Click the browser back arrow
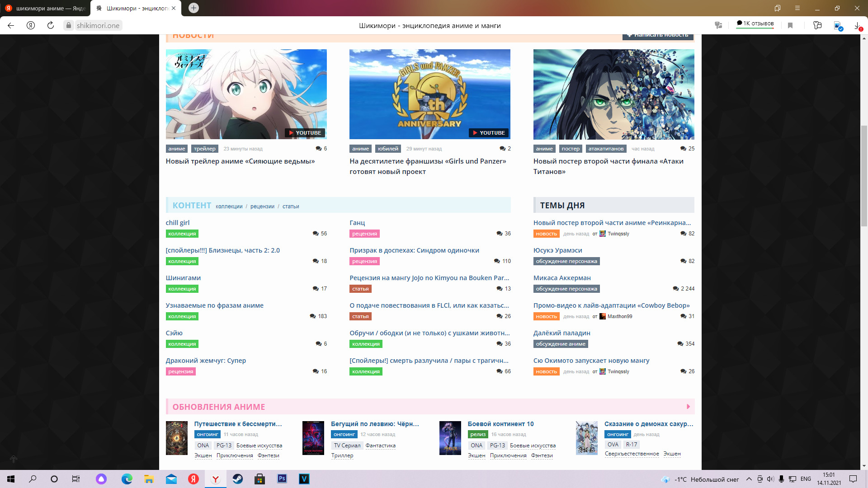 pyautogui.click(x=11, y=25)
